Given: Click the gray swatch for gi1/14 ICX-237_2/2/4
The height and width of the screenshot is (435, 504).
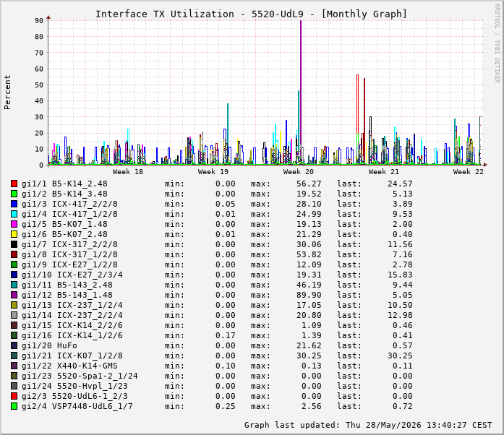Looking at the screenshot, I should click(14, 315).
